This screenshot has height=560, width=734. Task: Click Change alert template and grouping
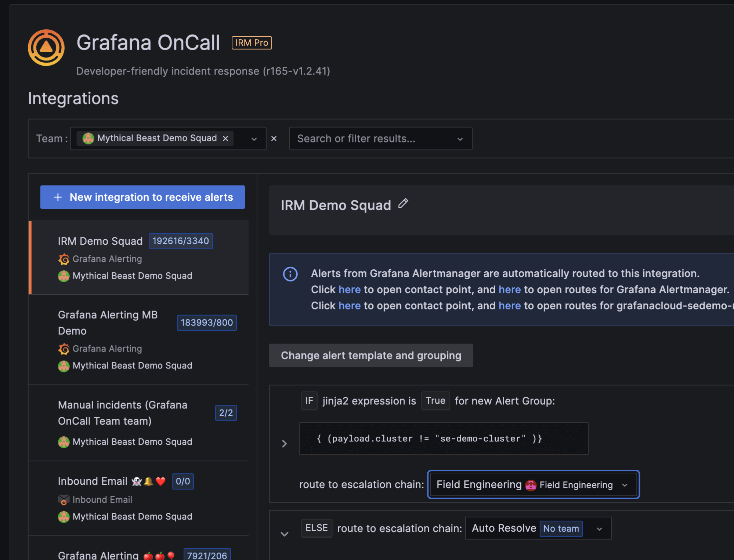[x=371, y=355]
